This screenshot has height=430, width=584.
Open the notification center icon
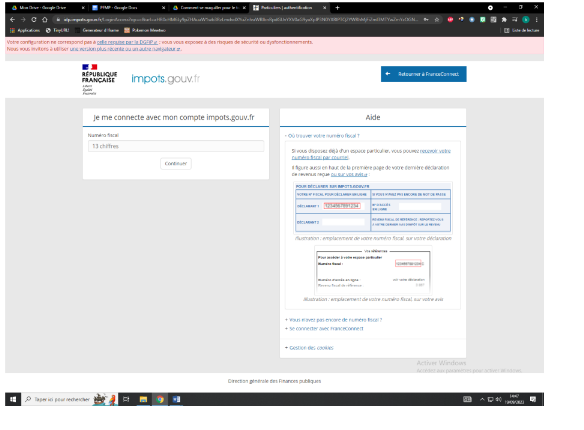[x=533, y=399]
